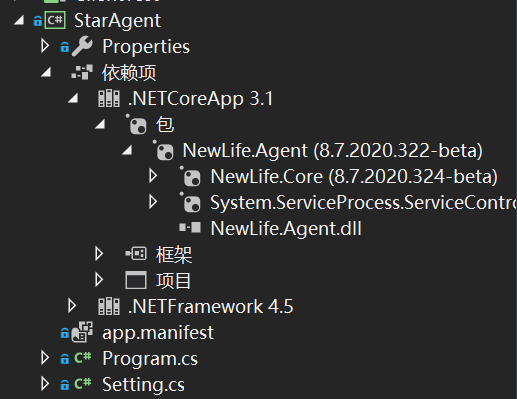Click the Properties wrench icon
Viewport: 517px width, 399px height.
click(x=82, y=46)
